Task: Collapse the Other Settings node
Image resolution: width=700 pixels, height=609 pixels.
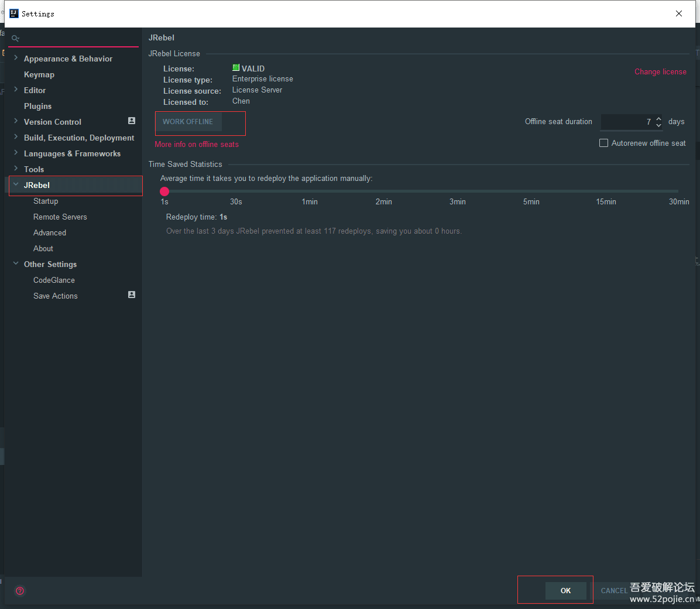Action: point(16,263)
